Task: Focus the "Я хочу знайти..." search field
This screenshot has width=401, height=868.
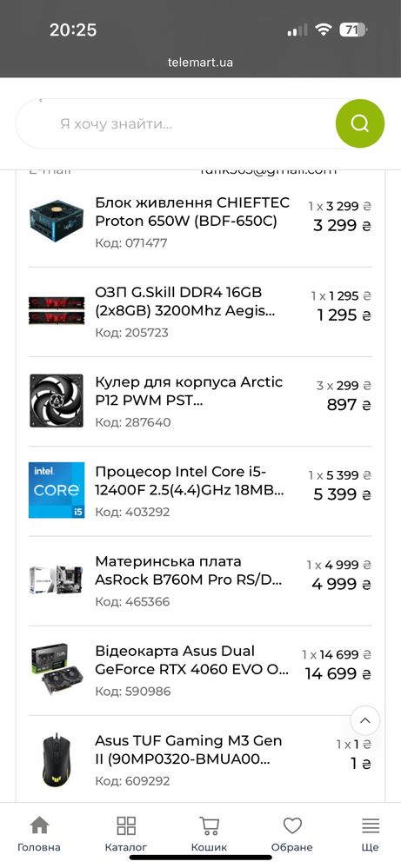Action: (176, 123)
